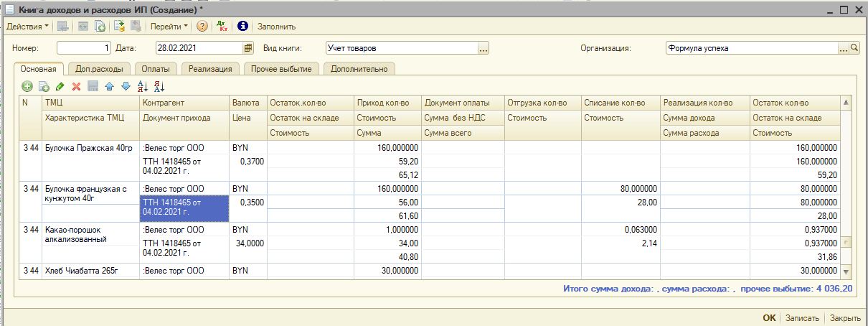
Task: Click the Организация search magnifier button
Action: pyautogui.click(x=854, y=49)
